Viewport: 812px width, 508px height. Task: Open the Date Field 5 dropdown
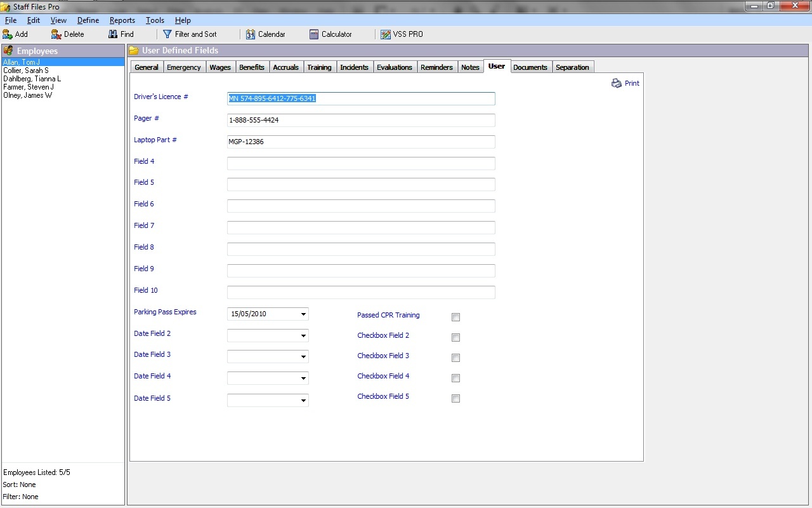(303, 400)
